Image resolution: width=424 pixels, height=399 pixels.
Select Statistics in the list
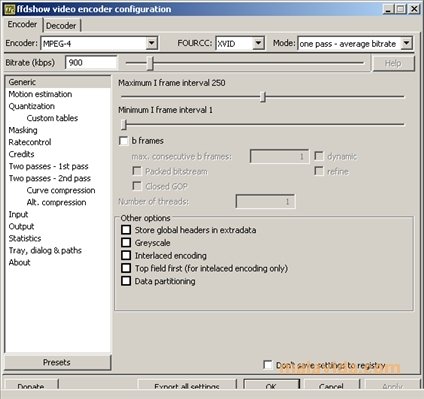coord(58,238)
